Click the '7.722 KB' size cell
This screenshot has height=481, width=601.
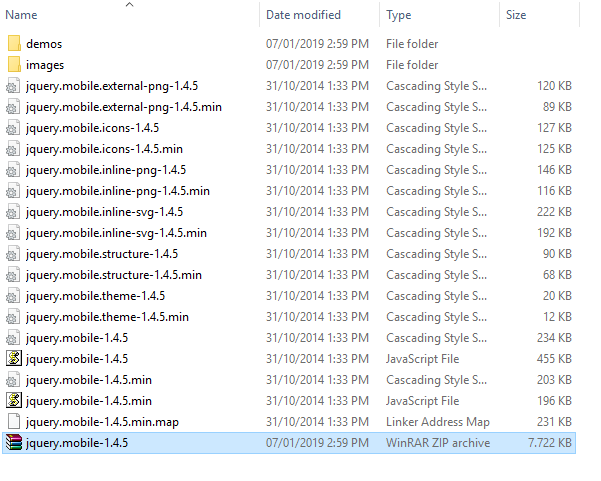tap(550, 443)
